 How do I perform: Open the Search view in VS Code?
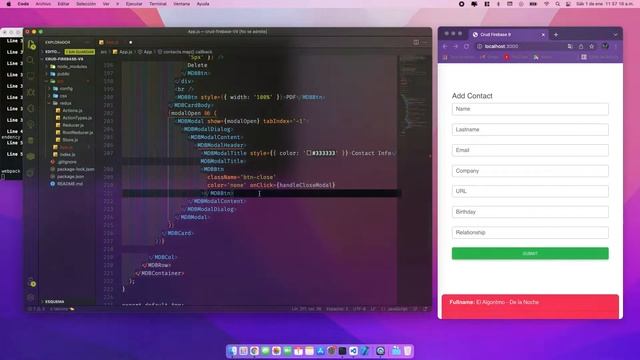pyautogui.click(x=31, y=60)
